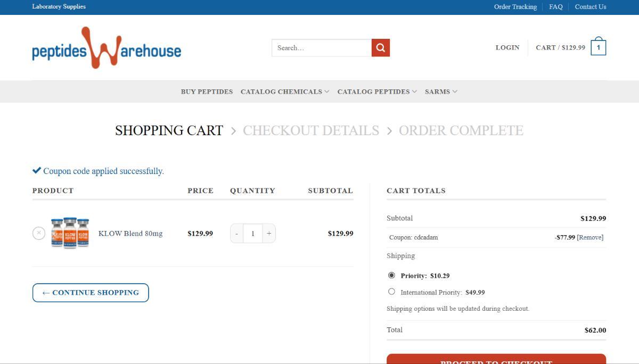Focus the search input field
This screenshot has width=639, height=364.
[x=322, y=48]
